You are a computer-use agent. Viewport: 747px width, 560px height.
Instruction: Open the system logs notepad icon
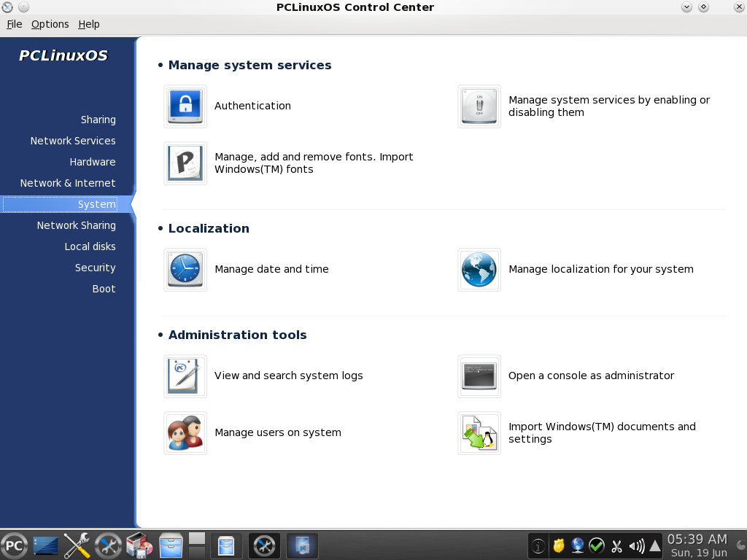click(x=185, y=376)
